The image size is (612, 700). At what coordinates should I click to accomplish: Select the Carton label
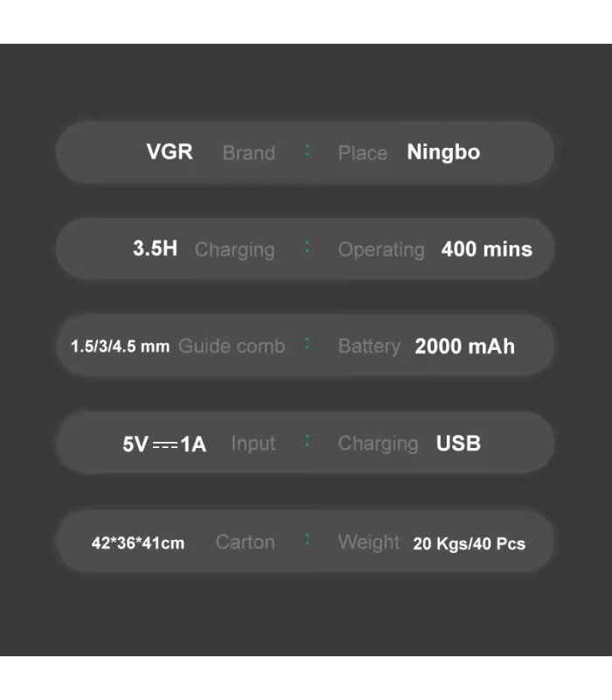pyautogui.click(x=245, y=542)
